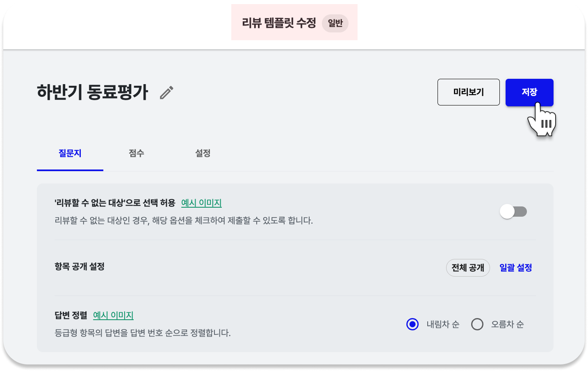Image resolution: width=588 pixels, height=371 pixels.
Task: Open 예시 이미지 link beside 답변 정렬
Action: pyautogui.click(x=113, y=315)
